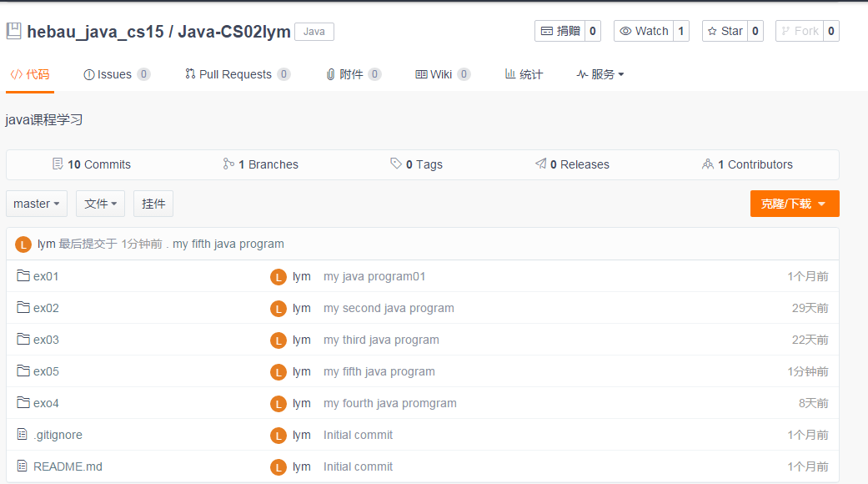Click lym avatar in ex01 row
Viewport: 868px width, 484px height.
(278, 277)
